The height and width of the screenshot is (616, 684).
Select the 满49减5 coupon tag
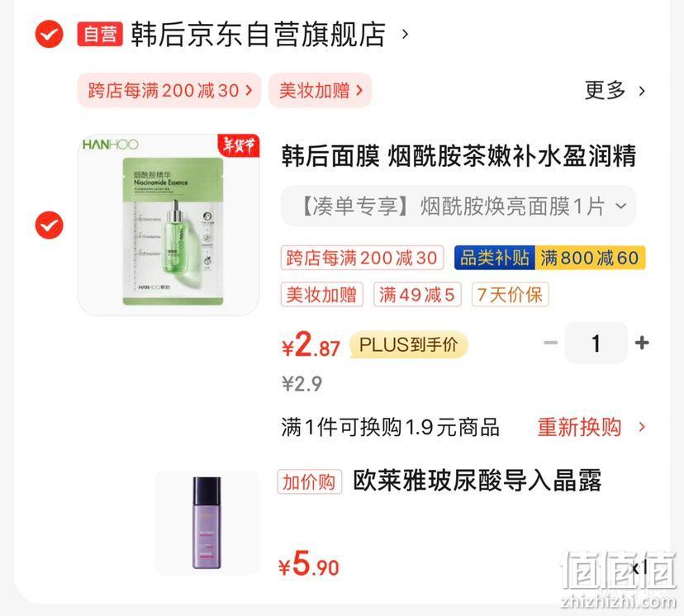[x=417, y=295]
